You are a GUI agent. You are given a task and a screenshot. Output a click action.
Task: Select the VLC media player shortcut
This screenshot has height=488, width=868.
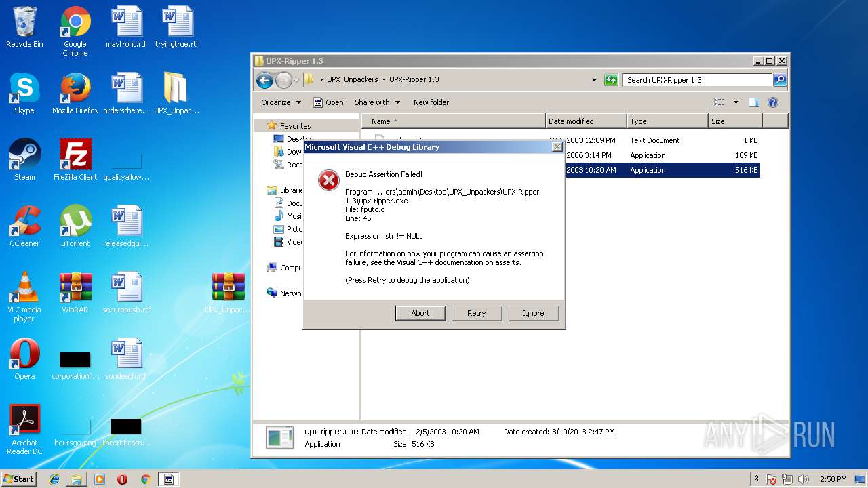(x=24, y=297)
